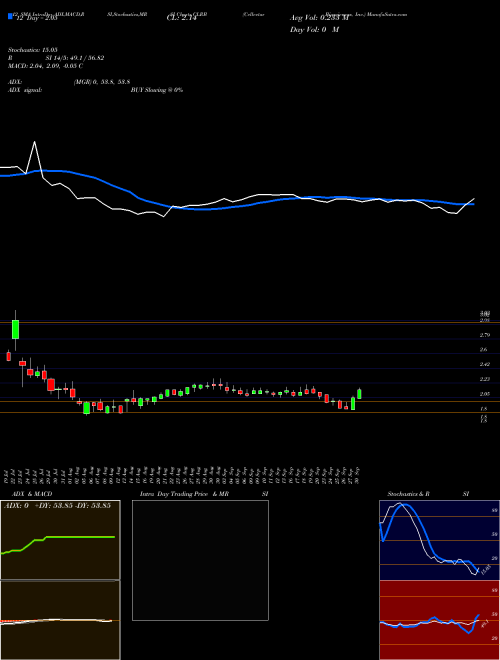Screen dimensions: 500x660
Task: Click the blue-background Stochastics chart
Action: pyautogui.click(x=439, y=540)
